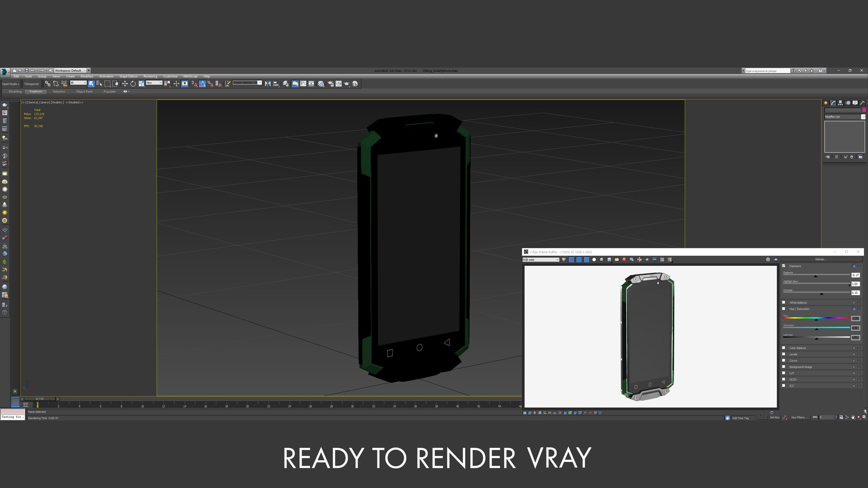
Task: Open the Utilities hammer icon
Action: (x=862, y=103)
